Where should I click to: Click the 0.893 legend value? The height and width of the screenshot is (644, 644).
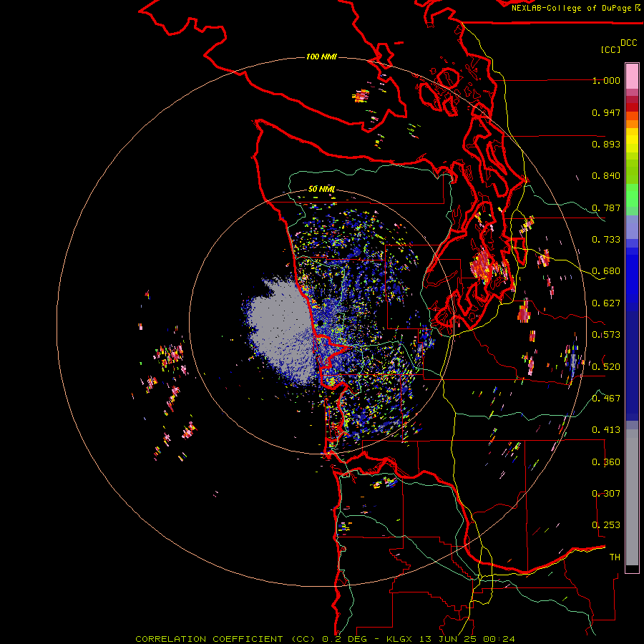(x=606, y=144)
